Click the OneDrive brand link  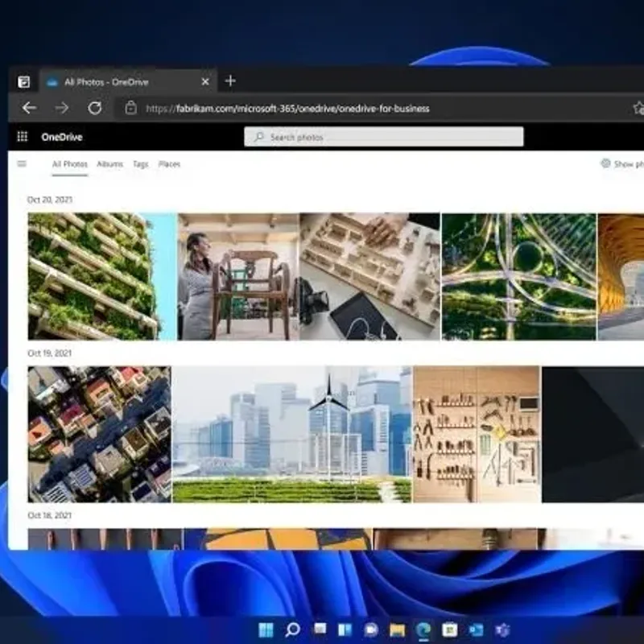tap(62, 137)
